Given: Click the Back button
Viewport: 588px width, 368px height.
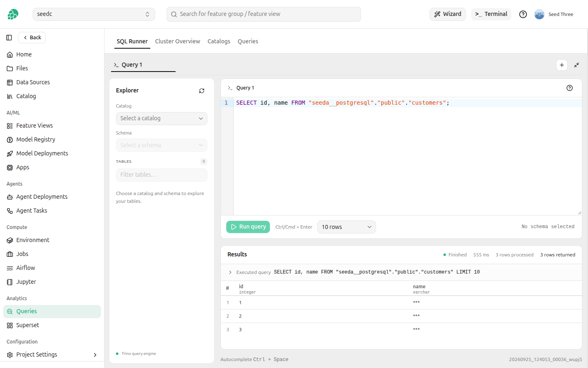Looking at the screenshot, I should [32, 38].
